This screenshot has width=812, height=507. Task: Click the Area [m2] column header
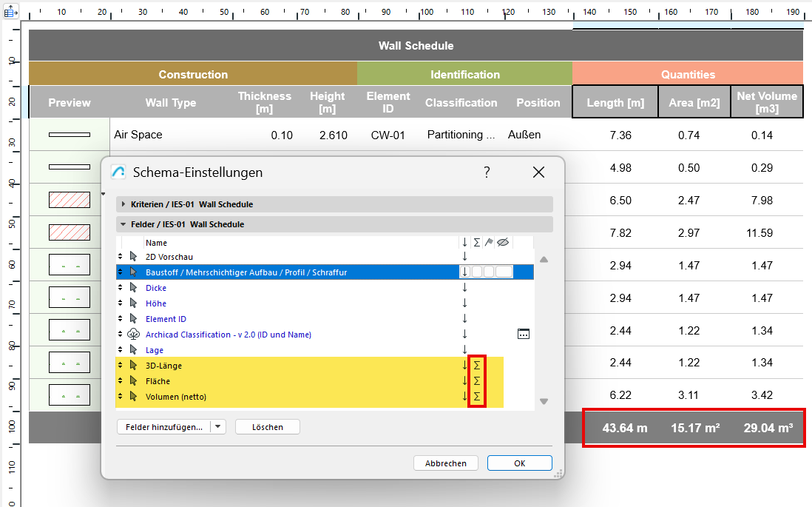(694, 102)
